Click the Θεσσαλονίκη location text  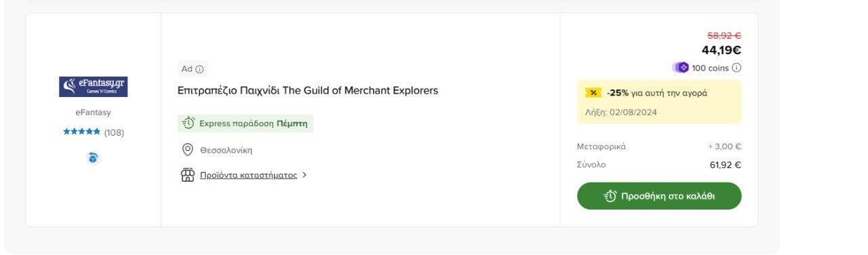tap(226, 151)
